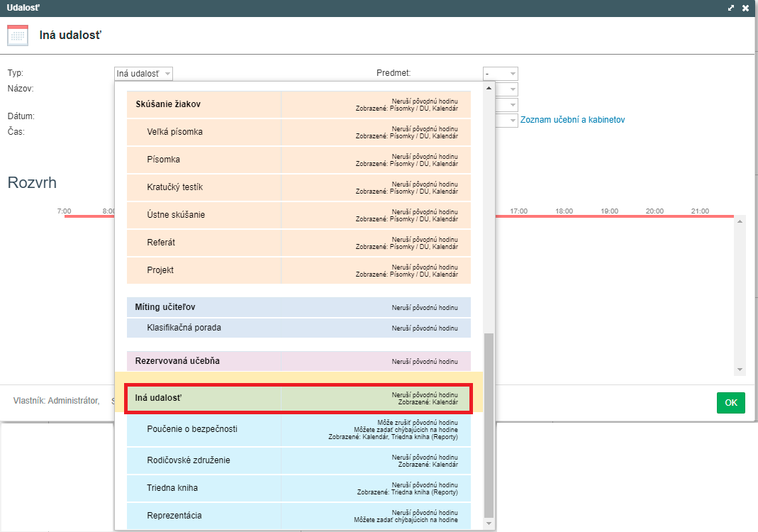Click the 19:00 time label in Rozvrh
This screenshot has height=532, width=758.
[610, 211]
